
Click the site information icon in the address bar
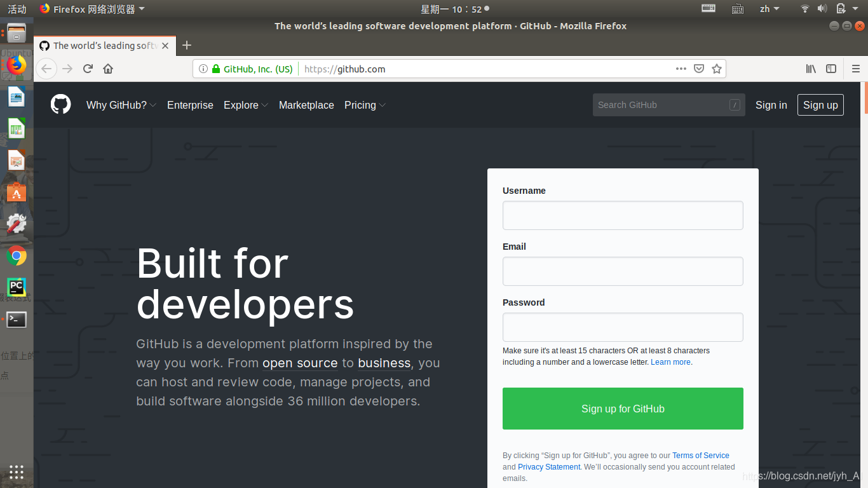(203, 69)
